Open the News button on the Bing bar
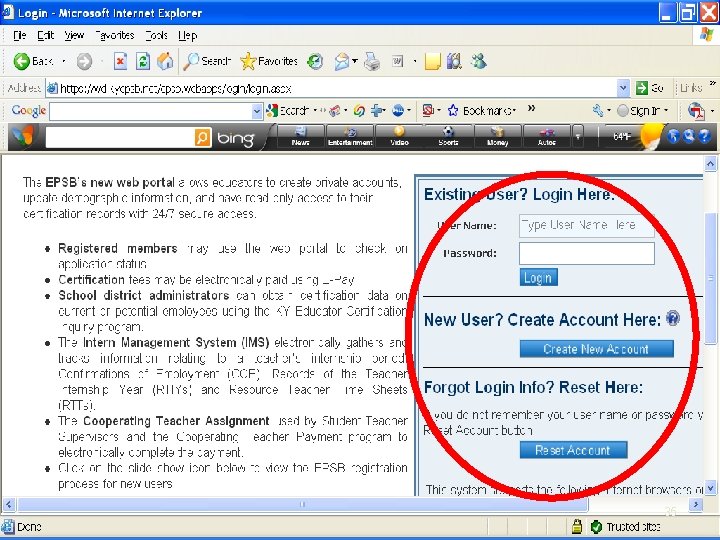This screenshot has width=720, height=540. tap(300, 136)
